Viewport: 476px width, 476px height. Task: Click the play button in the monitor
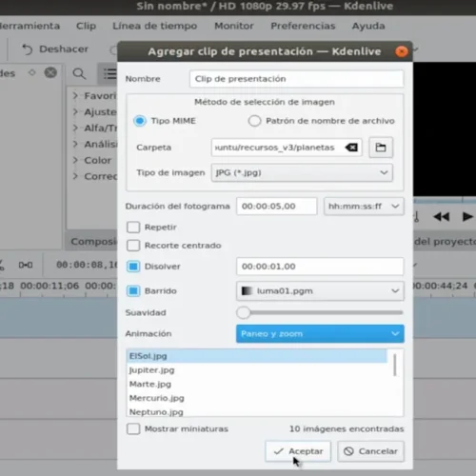[x=467, y=217]
